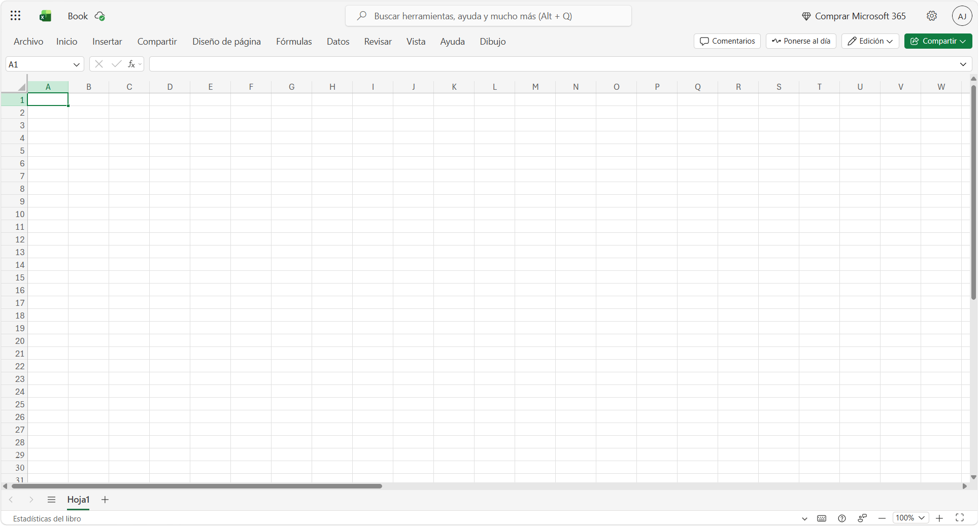Open keyboard shortcuts from status bar
Screen dimensions: 980x526
point(822,518)
